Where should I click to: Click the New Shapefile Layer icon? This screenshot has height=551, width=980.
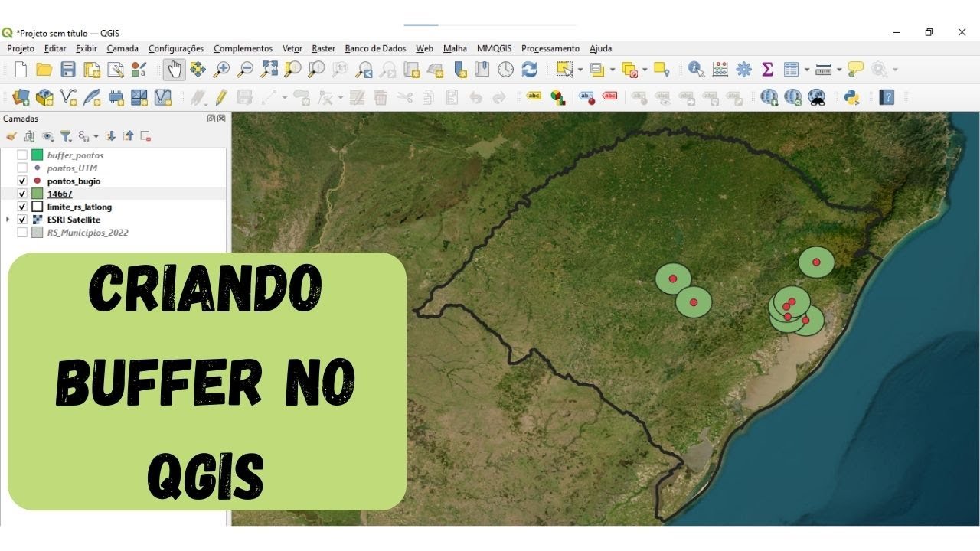[68, 97]
